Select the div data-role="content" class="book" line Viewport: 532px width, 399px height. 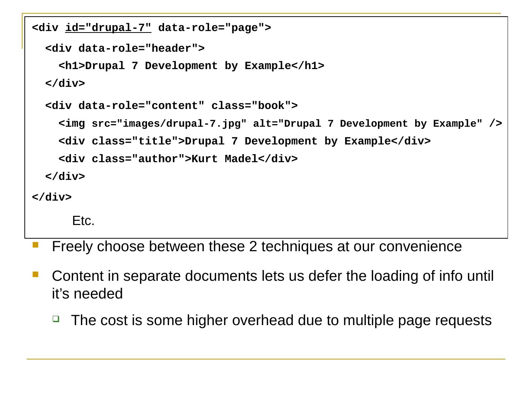tap(171, 106)
